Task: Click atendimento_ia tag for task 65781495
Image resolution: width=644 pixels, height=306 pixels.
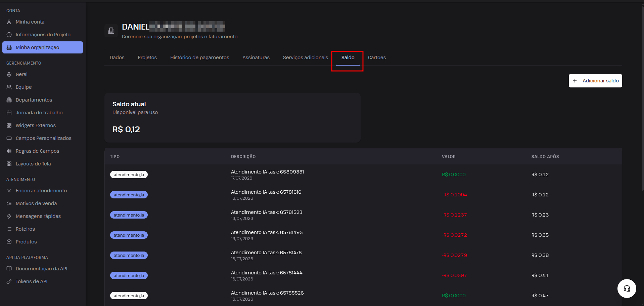Action: pos(129,235)
